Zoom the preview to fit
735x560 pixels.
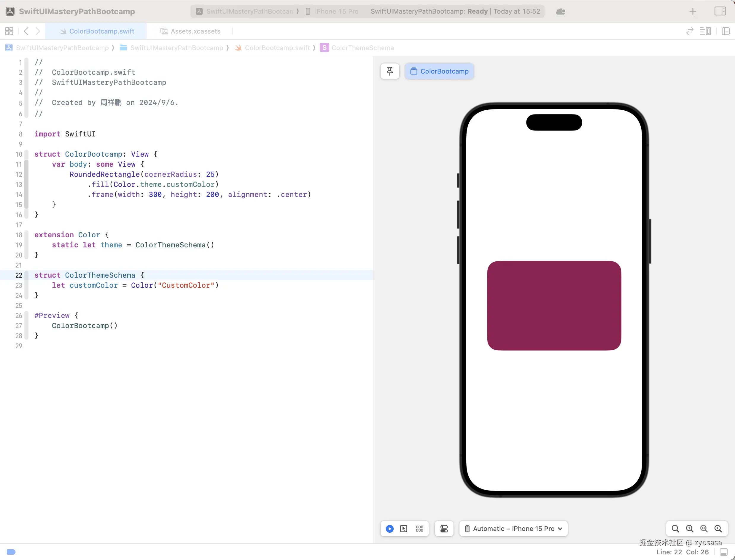704,529
